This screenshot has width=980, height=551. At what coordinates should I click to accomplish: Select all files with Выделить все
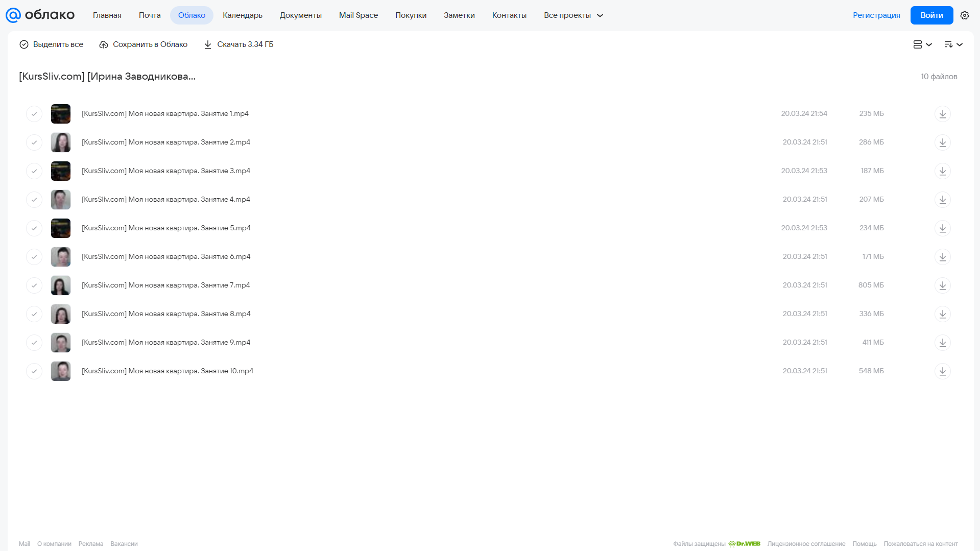coord(52,44)
